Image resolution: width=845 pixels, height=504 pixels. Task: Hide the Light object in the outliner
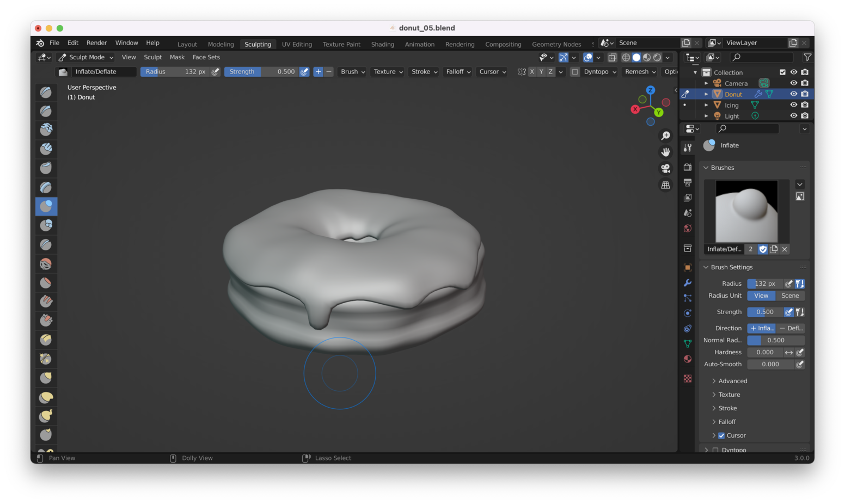click(794, 115)
